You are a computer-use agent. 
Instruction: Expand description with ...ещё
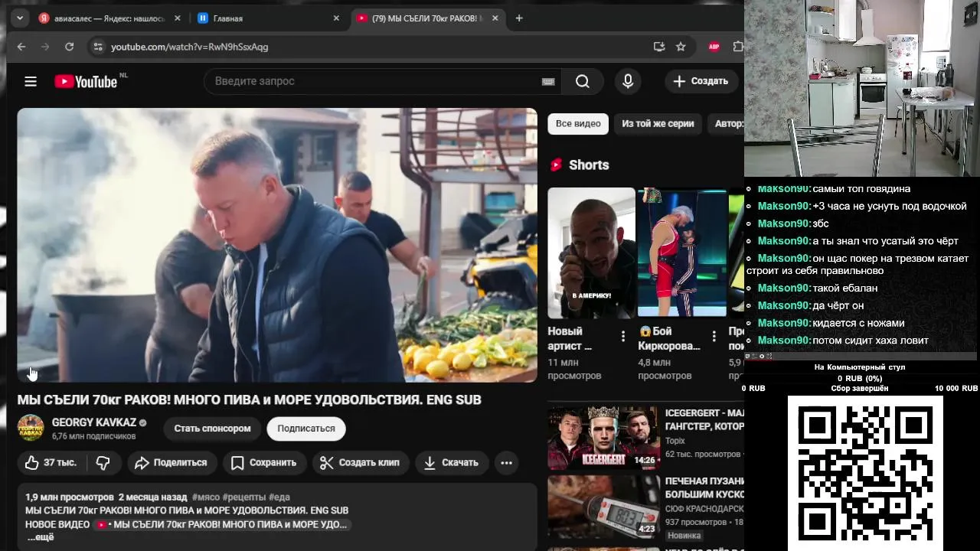[41, 537]
